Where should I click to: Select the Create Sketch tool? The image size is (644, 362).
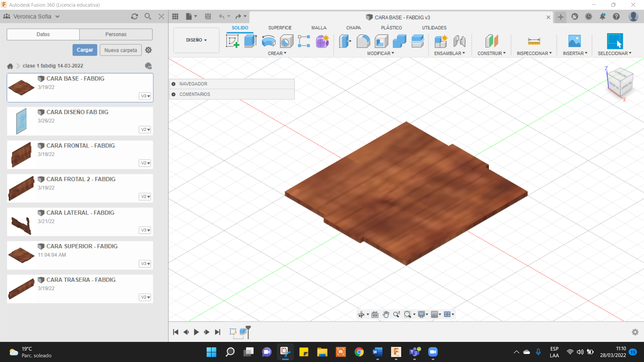pos(232,41)
